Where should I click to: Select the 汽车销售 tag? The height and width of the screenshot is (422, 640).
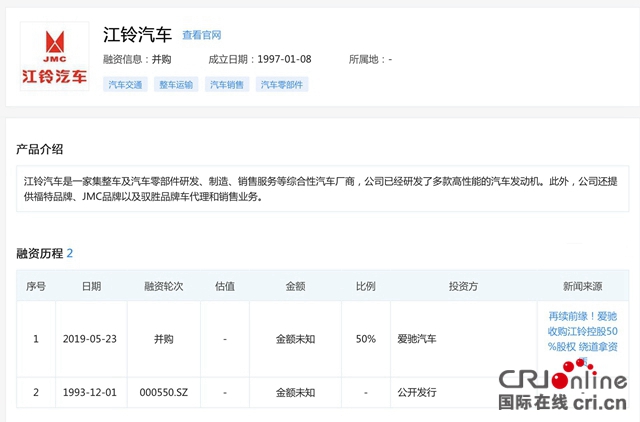[227, 84]
